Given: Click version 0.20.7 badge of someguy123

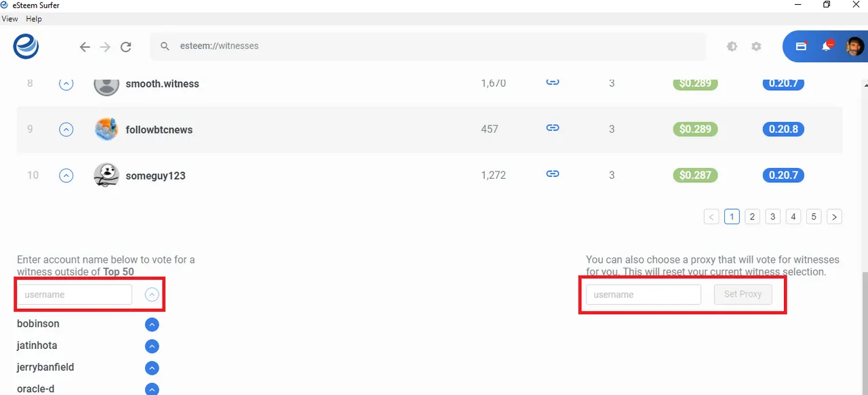Looking at the screenshot, I should 783,175.
